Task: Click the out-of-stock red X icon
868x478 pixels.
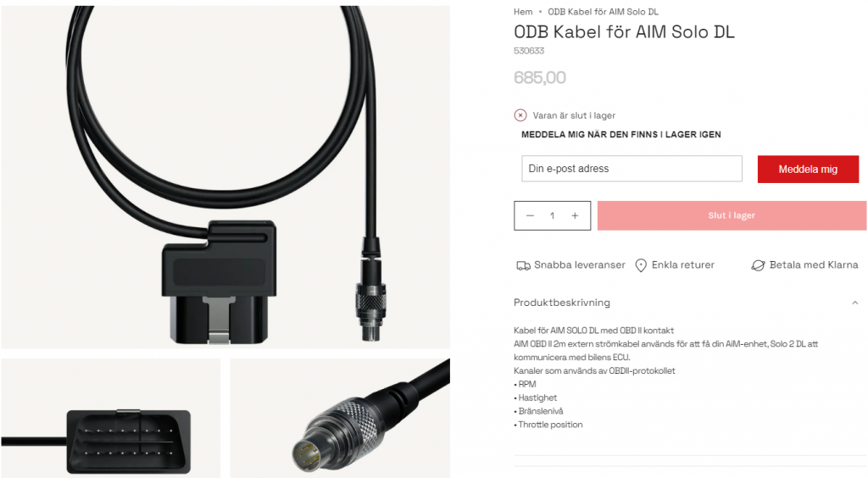Action: 520,115
